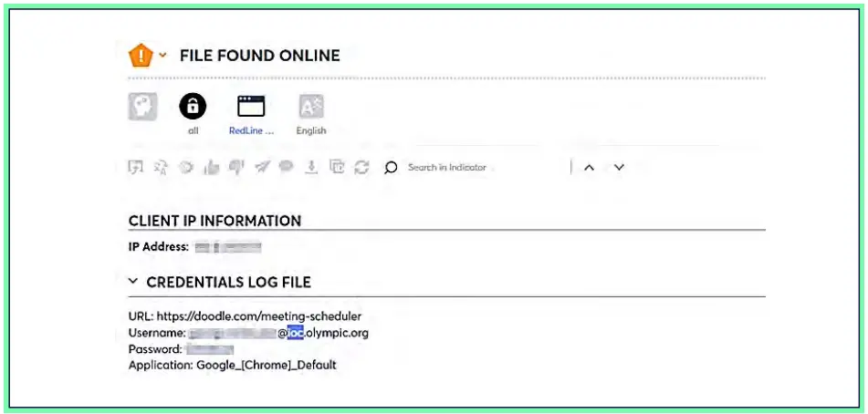The image size is (868, 414).
Task: Click the copy icon in toolbar
Action: [337, 167]
